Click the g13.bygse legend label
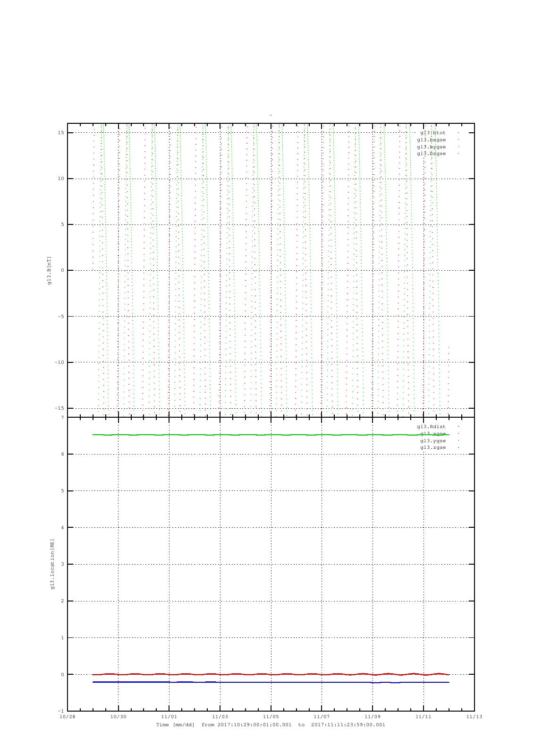Screen dimensions: 534x756 (431, 147)
